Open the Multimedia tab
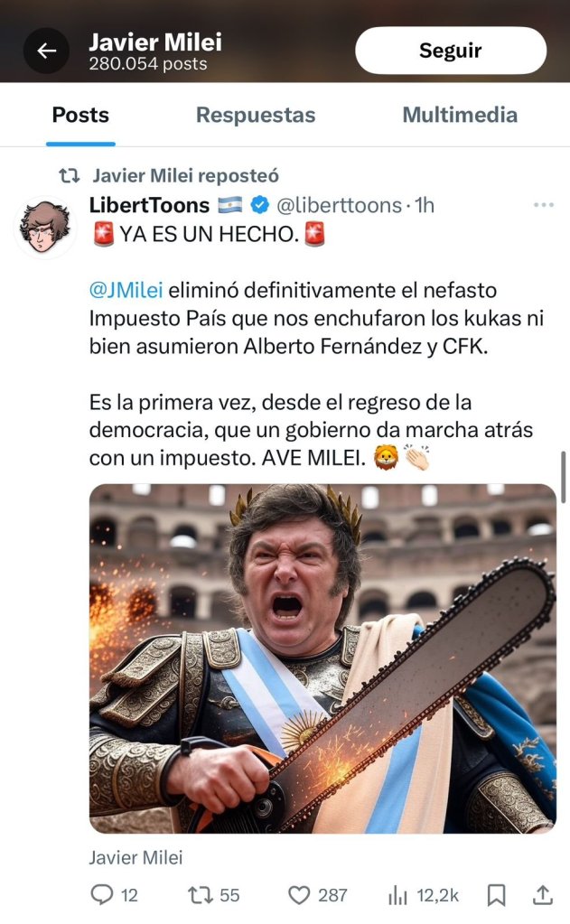 pos(460,115)
